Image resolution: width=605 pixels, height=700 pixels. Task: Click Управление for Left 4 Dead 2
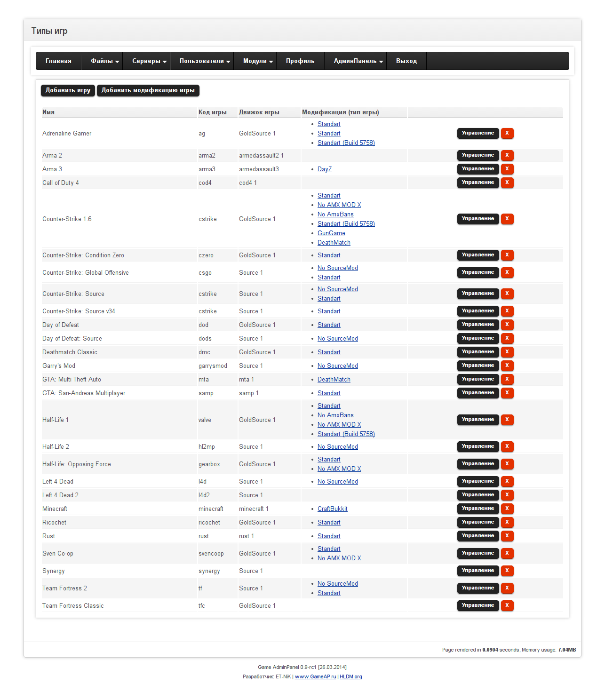478,495
